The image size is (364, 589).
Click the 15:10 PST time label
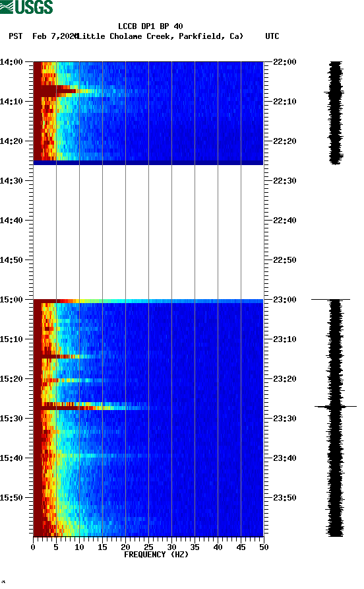pyautogui.click(x=12, y=339)
